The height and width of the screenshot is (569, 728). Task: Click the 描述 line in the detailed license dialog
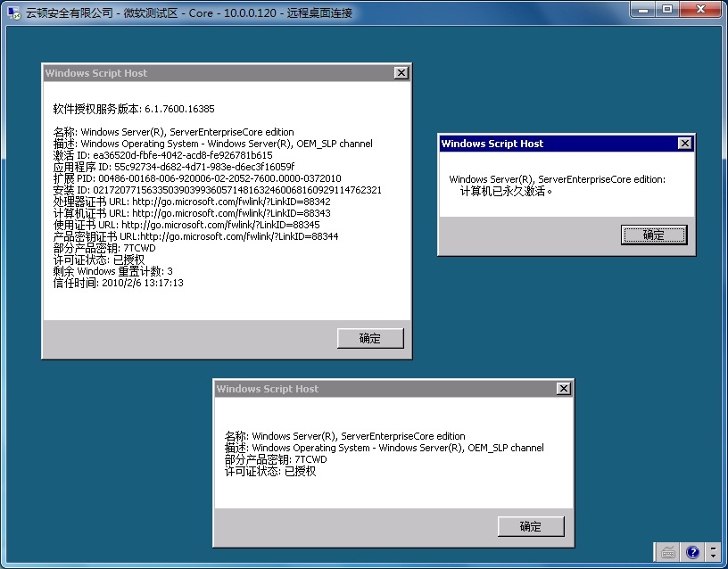[x=213, y=144]
